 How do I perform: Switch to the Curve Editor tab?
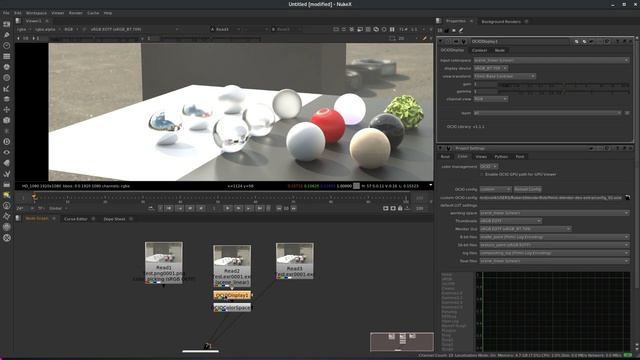[x=76, y=219]
